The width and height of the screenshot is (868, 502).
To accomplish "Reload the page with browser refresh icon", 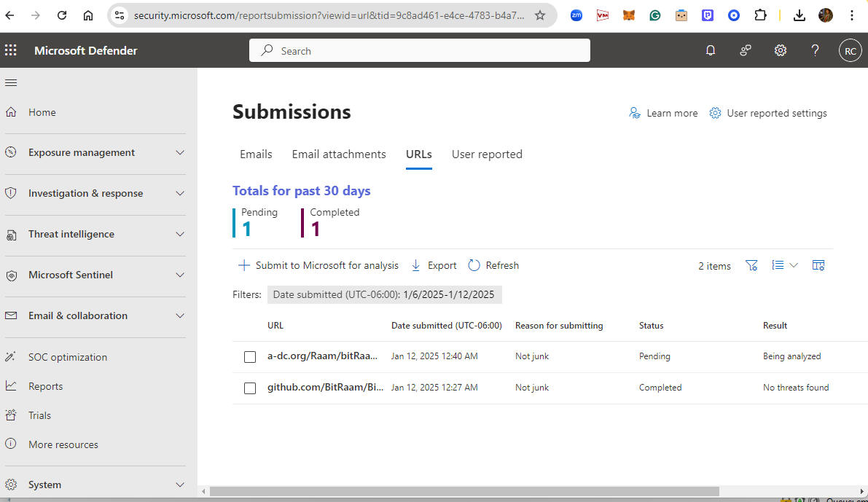I will [x=61, y=15].
